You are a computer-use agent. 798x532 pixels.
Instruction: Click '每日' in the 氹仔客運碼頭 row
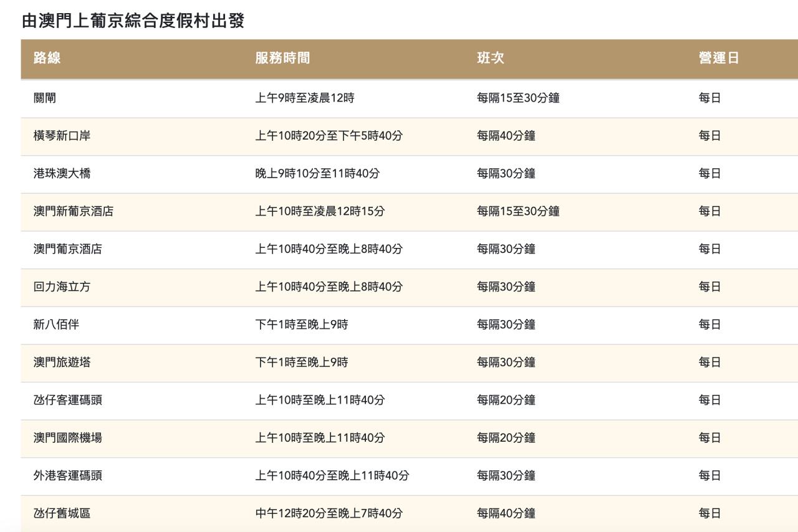click(x=709, y=400)
